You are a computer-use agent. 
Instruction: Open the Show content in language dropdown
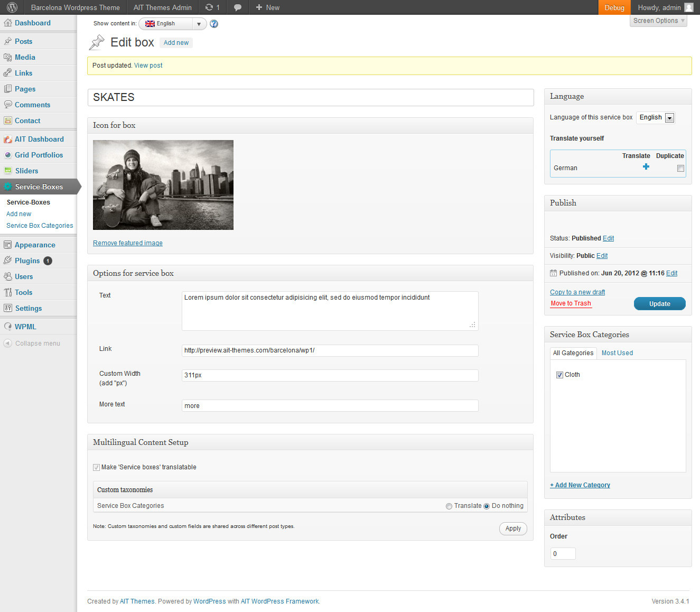pos(173,24)
